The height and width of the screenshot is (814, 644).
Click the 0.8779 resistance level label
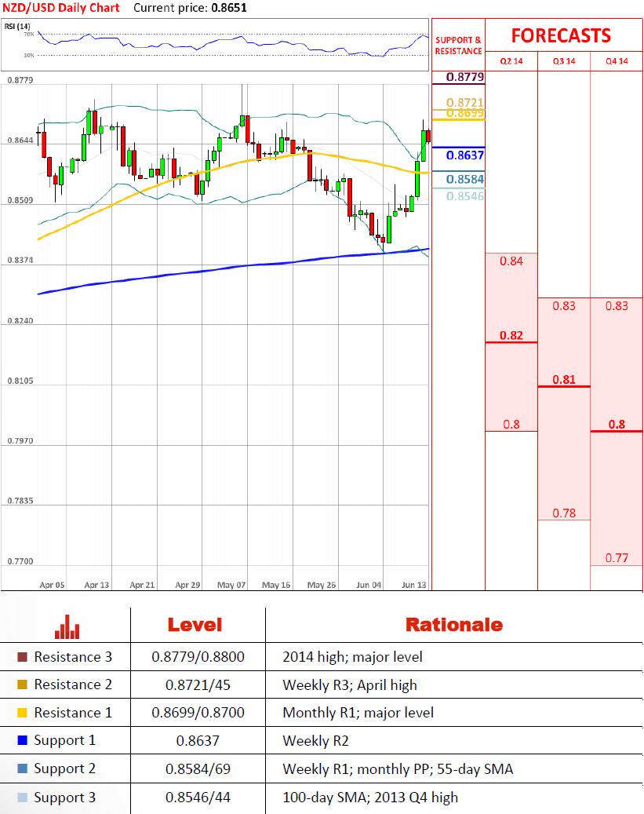tap(465, 77)
